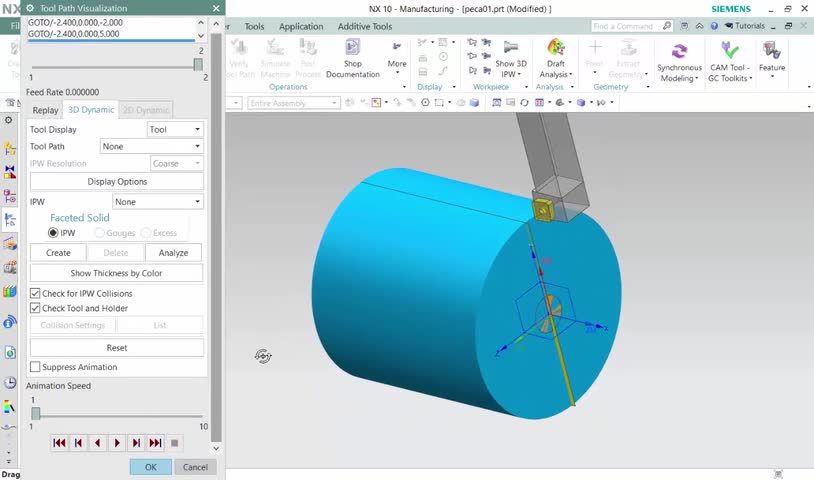This screenshot has height=480, width=814.
Task: Open the Application menu tab
Action: point(301,26)
